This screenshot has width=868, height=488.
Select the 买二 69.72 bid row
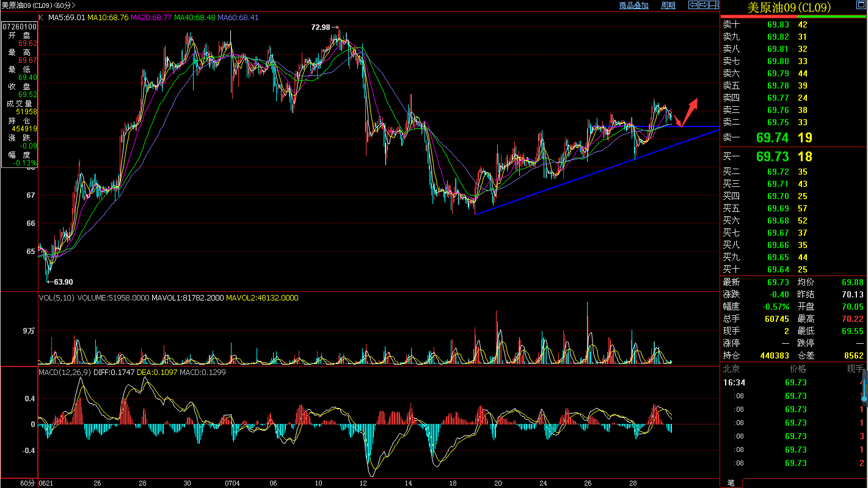[793, 172]
